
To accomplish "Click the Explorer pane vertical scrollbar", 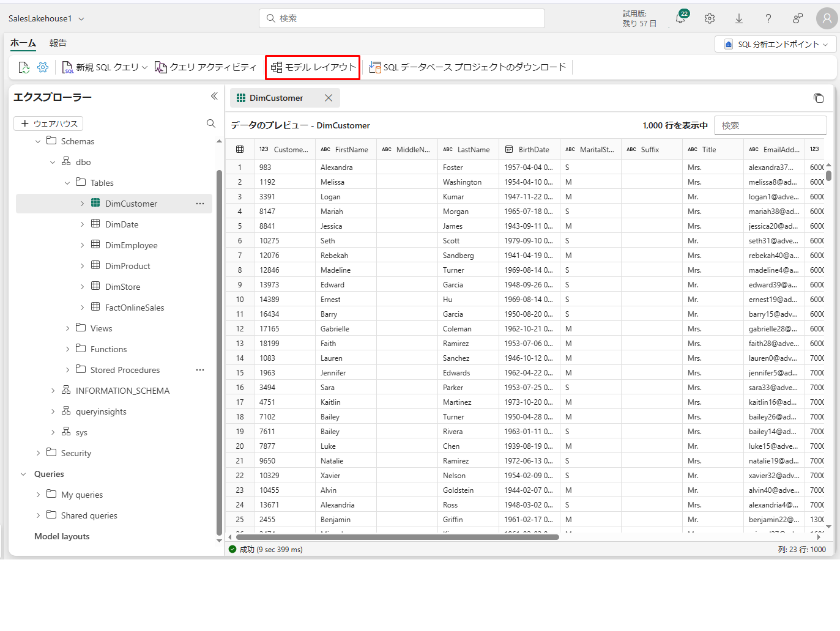I will click(x=219, y=352).
